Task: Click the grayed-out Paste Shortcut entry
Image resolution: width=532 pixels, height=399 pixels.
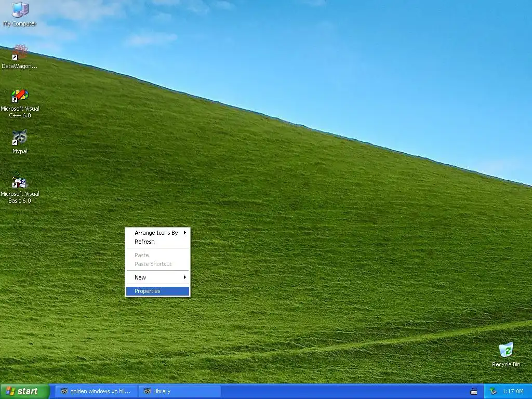Action: pos(157,264)
